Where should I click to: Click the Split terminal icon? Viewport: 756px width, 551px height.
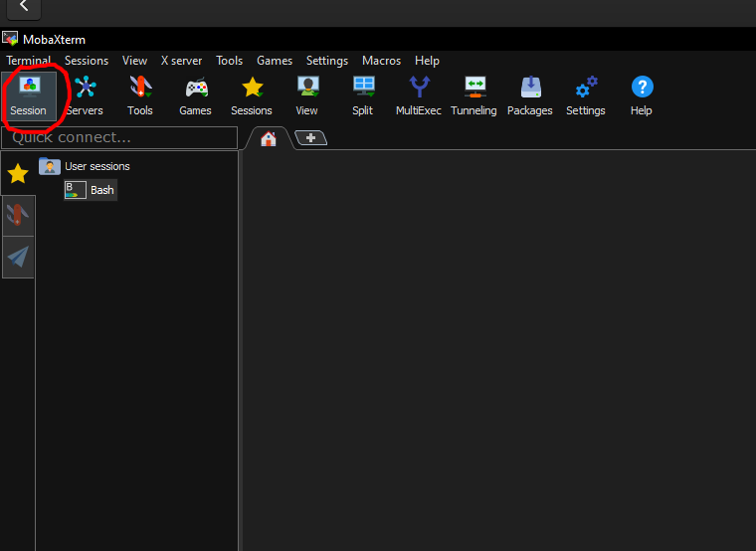[x=363, y=95]
